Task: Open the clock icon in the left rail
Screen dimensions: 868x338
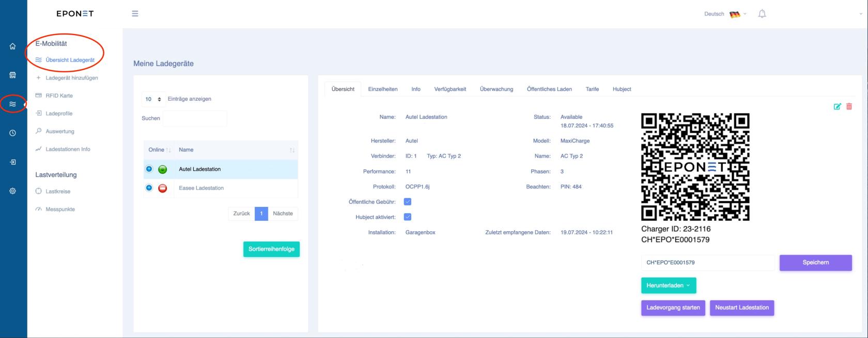Action: click(x=13, y=133)
